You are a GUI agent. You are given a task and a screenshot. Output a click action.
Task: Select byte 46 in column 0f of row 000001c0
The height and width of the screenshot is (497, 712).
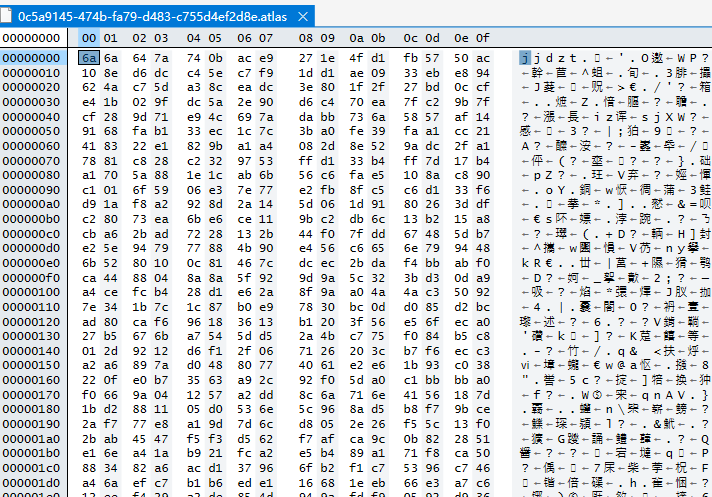[483, 468]
